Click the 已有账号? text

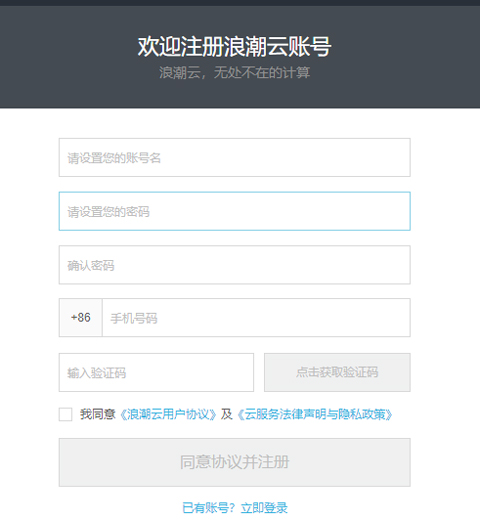pyautogui.click(x=209, y=508)
